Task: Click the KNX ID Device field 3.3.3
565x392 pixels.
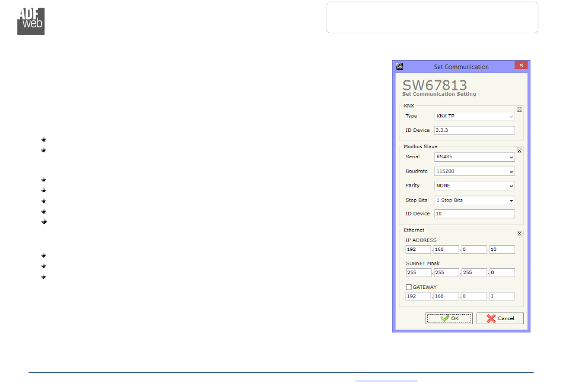Action: 474,130
